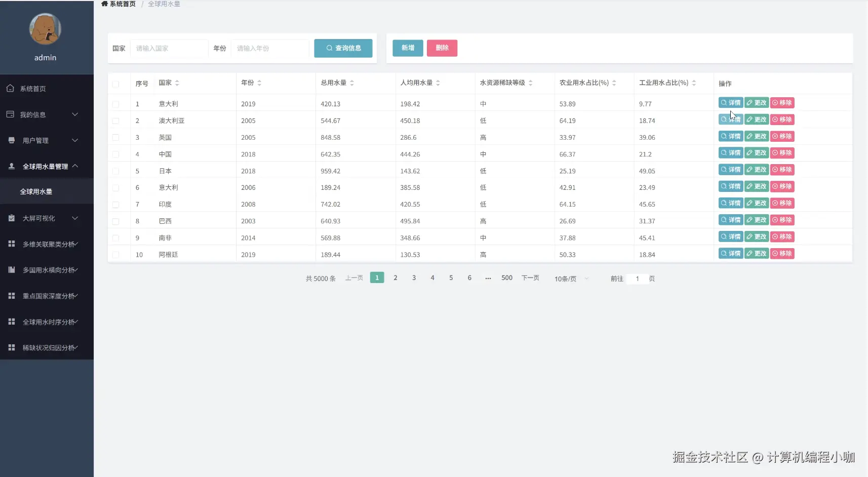Click the 全球用水时序分析 grid icon
Viewport: 868px width, 477px height.
(x=12, y=322)
